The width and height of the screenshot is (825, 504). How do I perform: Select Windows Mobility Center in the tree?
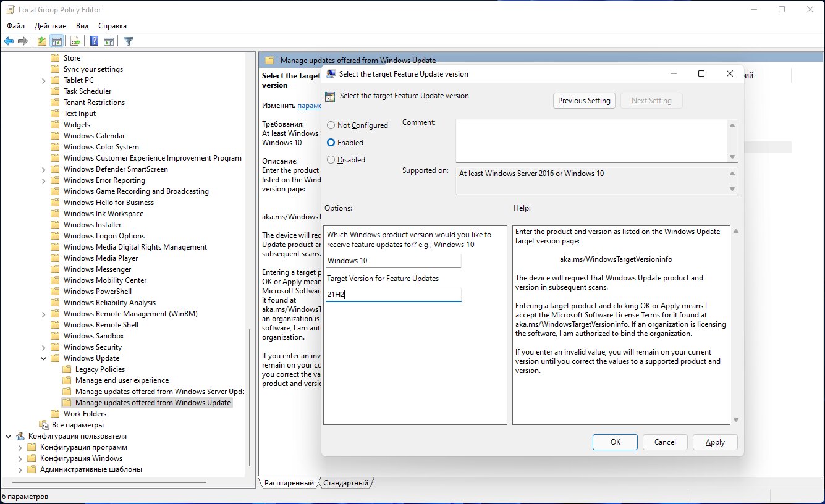[105, 280]
